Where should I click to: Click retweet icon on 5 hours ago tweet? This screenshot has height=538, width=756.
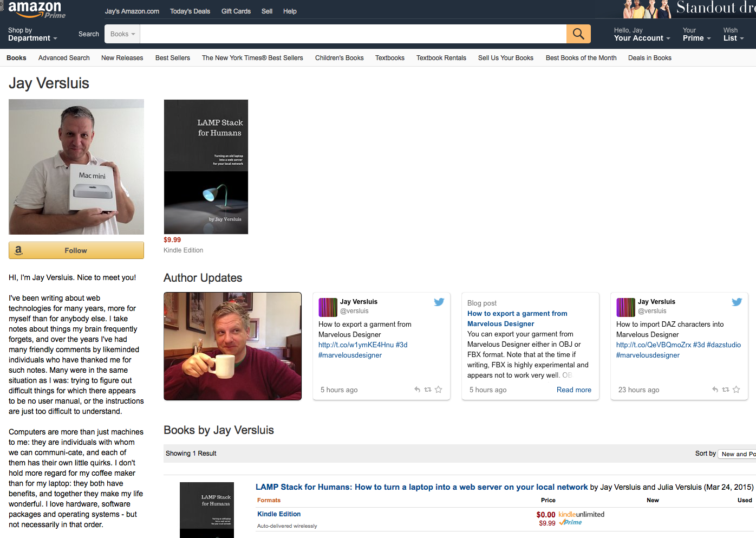click(428, 390)
